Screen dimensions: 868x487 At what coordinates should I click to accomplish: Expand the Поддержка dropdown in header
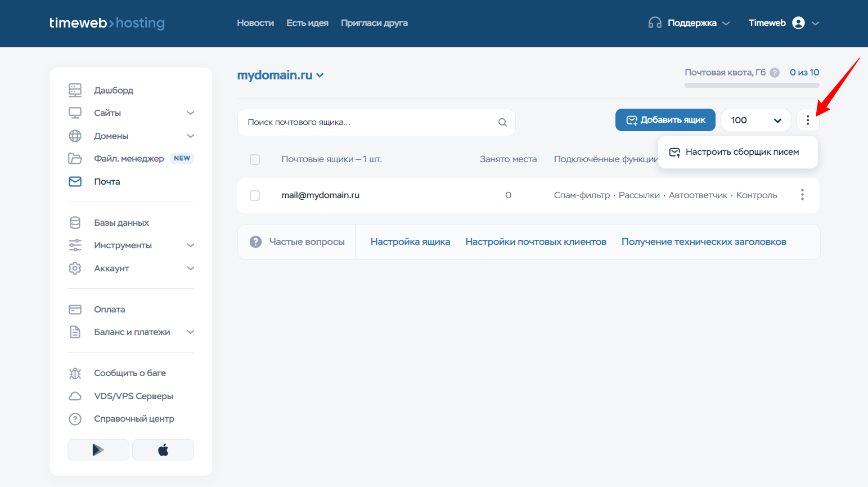tap(691, 23)
